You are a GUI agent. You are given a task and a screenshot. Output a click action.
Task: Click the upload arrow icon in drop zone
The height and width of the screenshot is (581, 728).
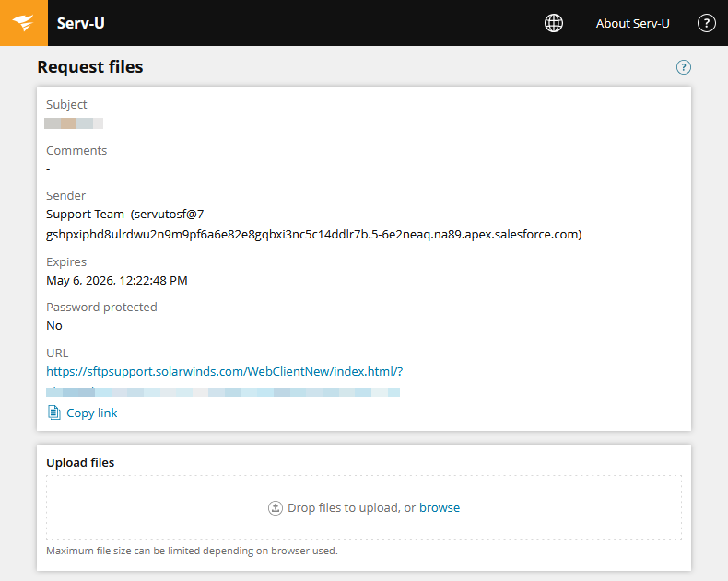(275, 508)
